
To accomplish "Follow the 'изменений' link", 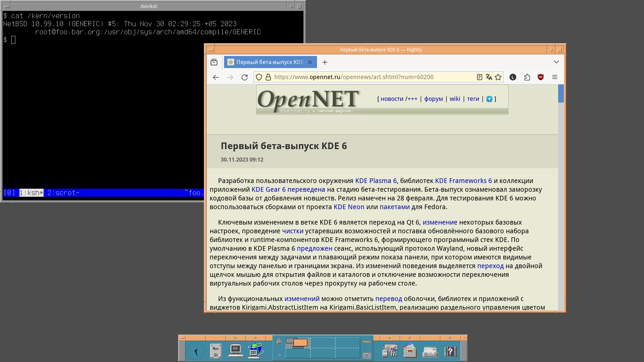I will [302, 299].
